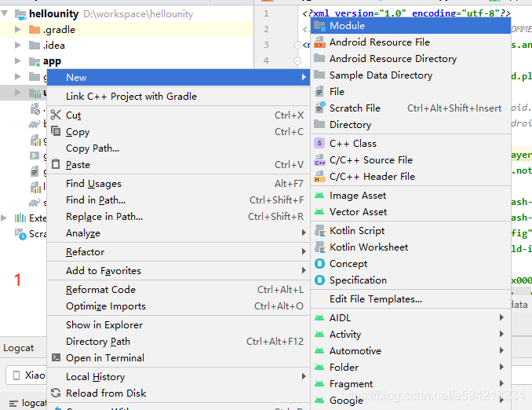Image resolution: width=532 pixels, height=410 pixels.
Task: Click the Scratches and Consoles icon
Action: pyautogui.click(x=20, y=234)
